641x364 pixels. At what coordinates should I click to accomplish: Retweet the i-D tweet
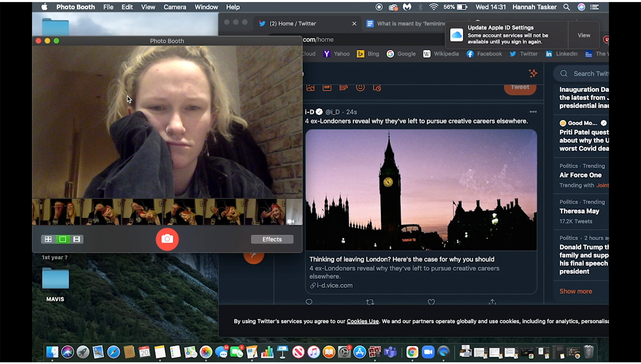370,302
